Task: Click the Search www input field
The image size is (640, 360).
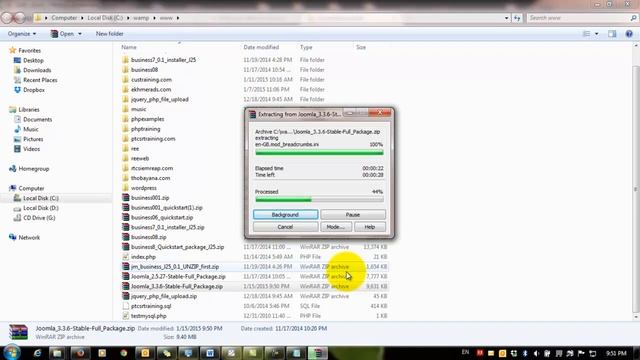Action: coord(582,18)
